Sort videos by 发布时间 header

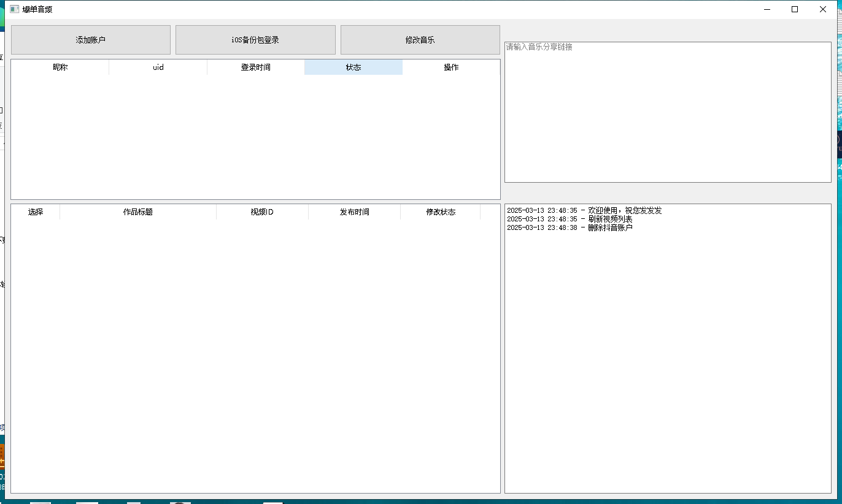pyautogui.click(x=354, y=212)
